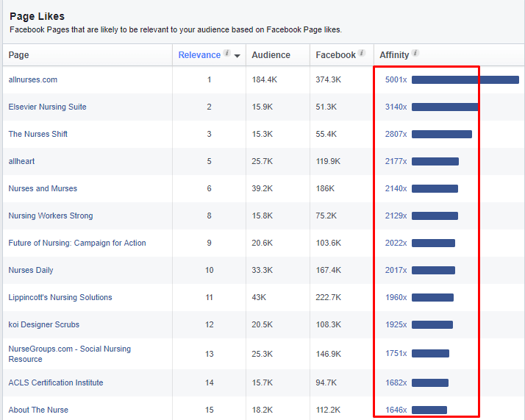This screenshot has width=525, height=420.
Task: Click the Facebook column header
Action: click(335, 55)
